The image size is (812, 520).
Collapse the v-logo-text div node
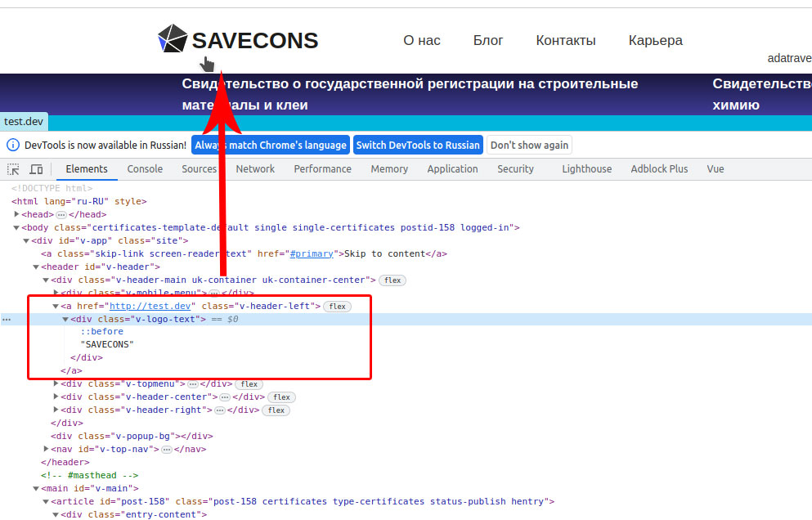tap(66, 320)
